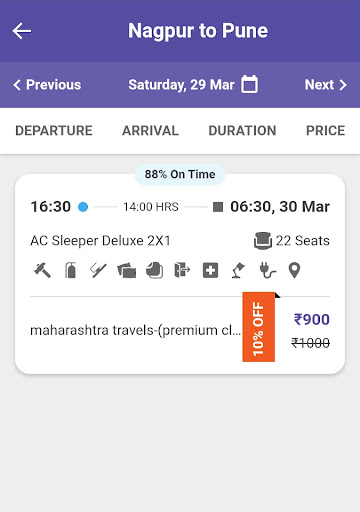Tap the charging point plug icon
This screenshot has width=360, height=512.
(x=267, y=270)
